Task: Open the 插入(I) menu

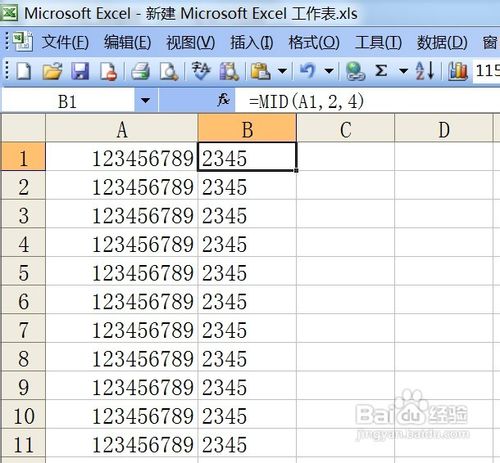Action: pyautogui.click(x=252, y=42)
